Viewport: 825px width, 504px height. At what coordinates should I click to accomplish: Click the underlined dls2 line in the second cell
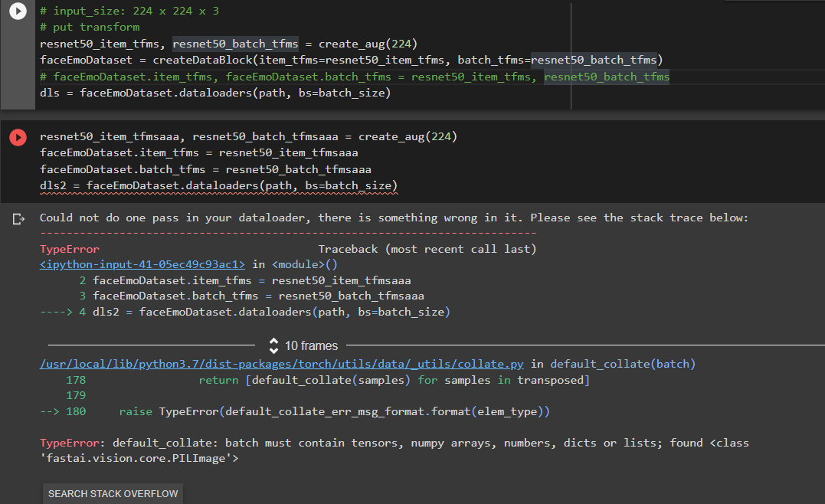coord(218,186)
